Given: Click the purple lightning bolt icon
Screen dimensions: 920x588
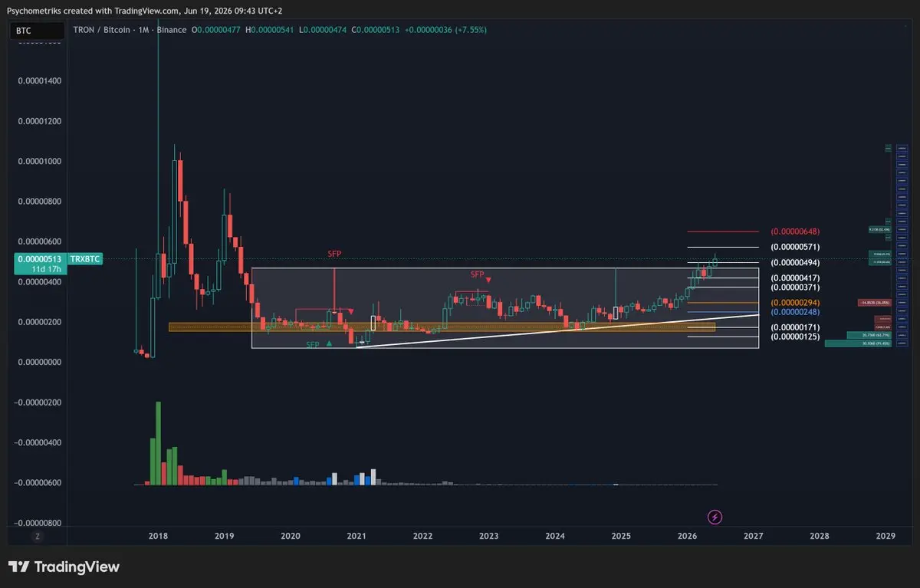Looking at the screenshot, I should coord(715,517).
